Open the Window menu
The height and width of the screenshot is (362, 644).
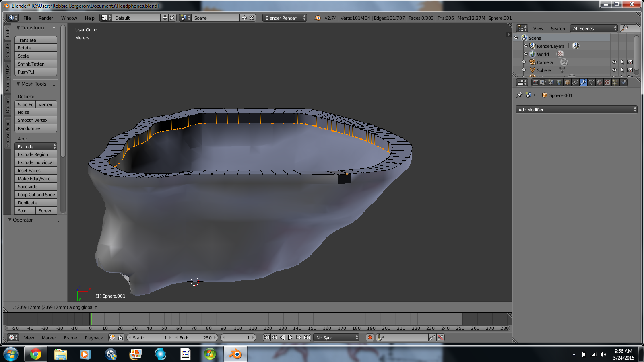(69, 18)
